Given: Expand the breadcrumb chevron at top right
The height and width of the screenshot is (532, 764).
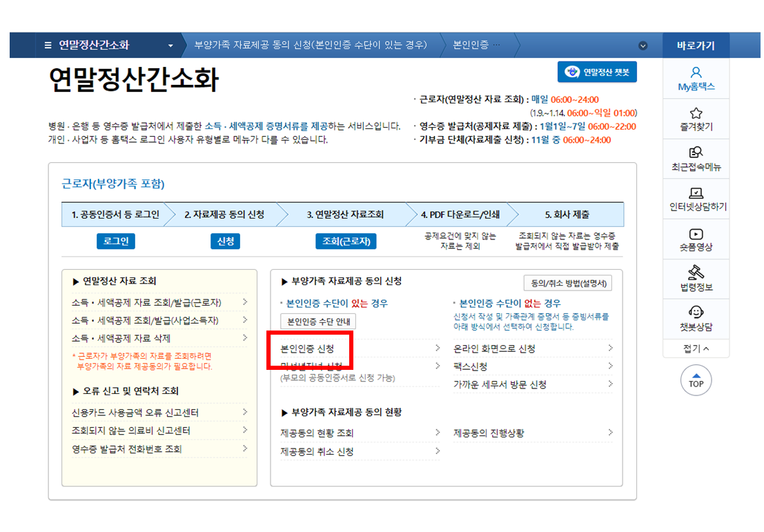Looking at the screenshot, I should [x=643, y=45].
